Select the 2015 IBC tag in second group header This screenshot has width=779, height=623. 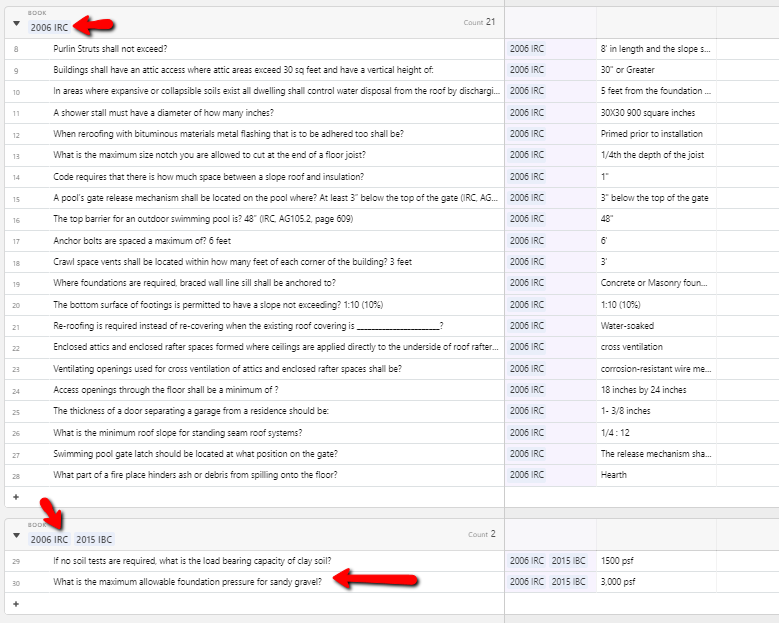(94, 540)
